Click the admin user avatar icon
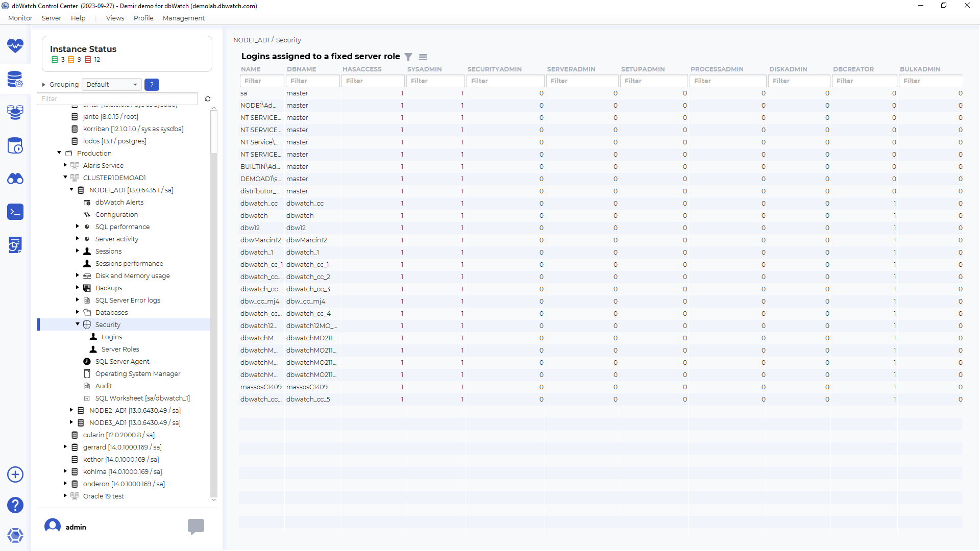This screenshot has width=980, height=551. (x=53, y=527)
